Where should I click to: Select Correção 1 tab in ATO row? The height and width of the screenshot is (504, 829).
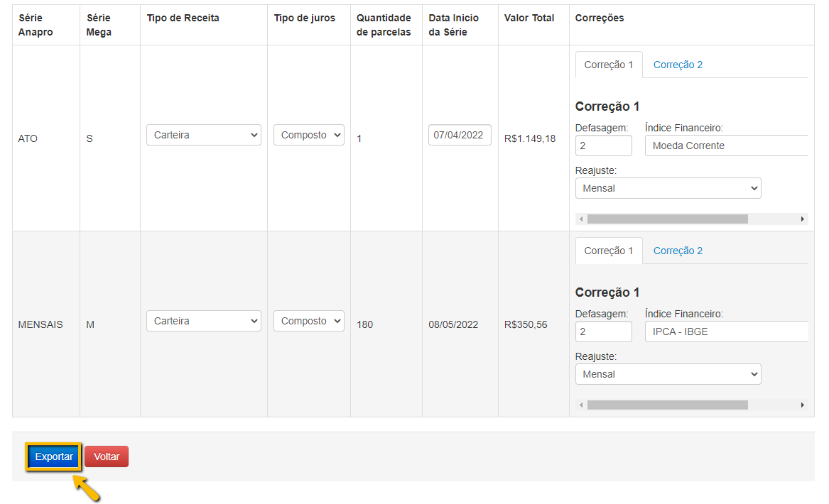click(609, 65)
